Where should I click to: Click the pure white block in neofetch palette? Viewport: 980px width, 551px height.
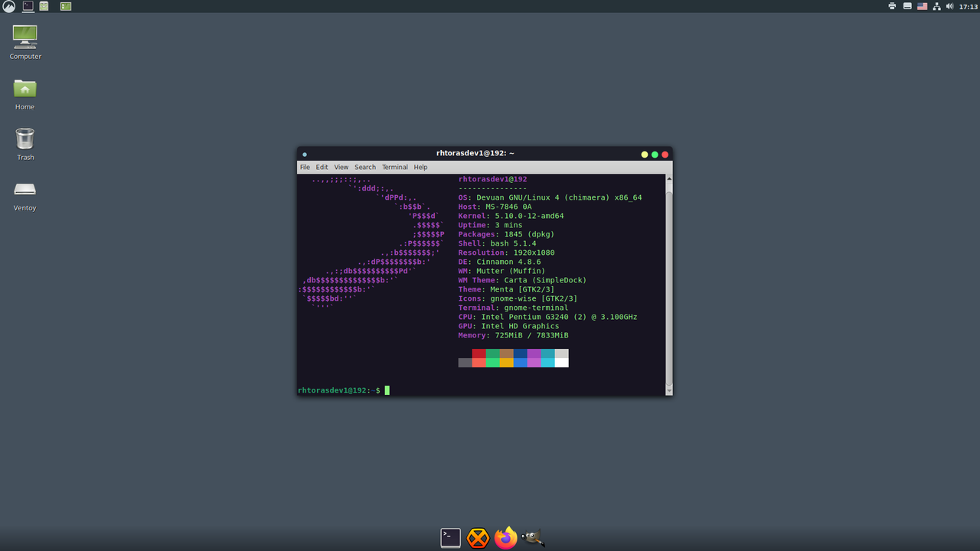point(561,363)
